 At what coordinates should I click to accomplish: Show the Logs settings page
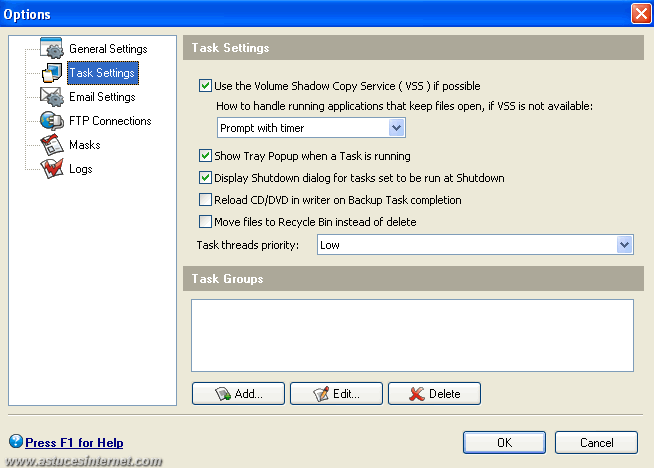[x=80, y=169]
